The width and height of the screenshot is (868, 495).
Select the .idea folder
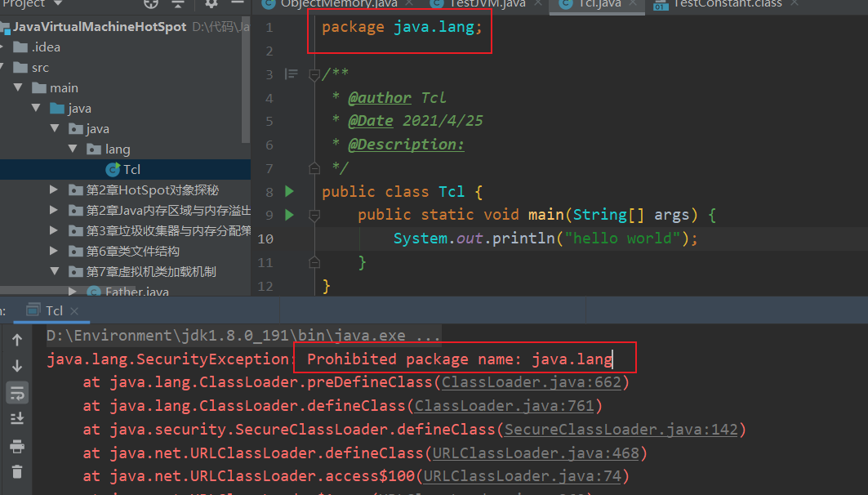coord(46,47)
